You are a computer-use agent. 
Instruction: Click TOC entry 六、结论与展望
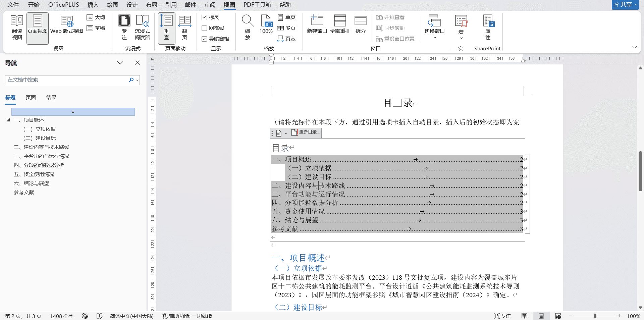(397, 220)
